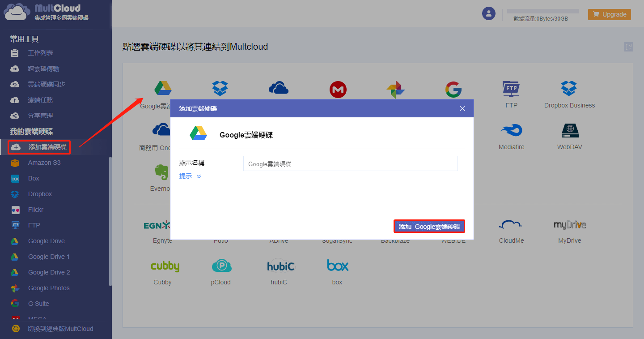Choose the blue Dropbox icon in the cloud grid
Viewport: 644px width, 339px height.
pyautogui.click(x=220, y=88)
